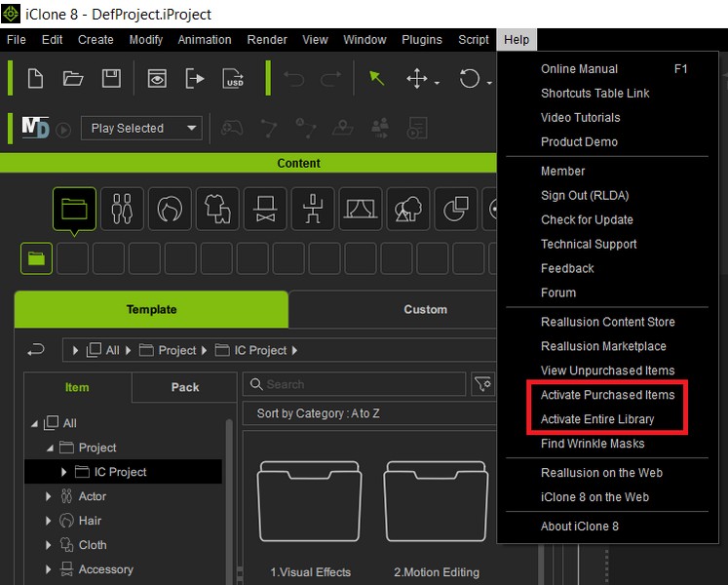Click the gamepad control icon
The image size is (728, 585).
click(x=232, y=128)
